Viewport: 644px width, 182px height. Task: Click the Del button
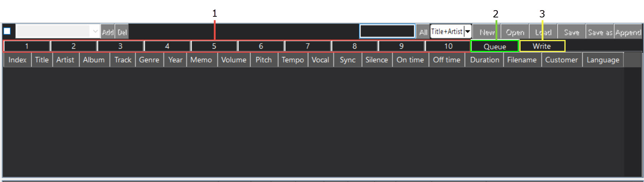coord(122,32)
